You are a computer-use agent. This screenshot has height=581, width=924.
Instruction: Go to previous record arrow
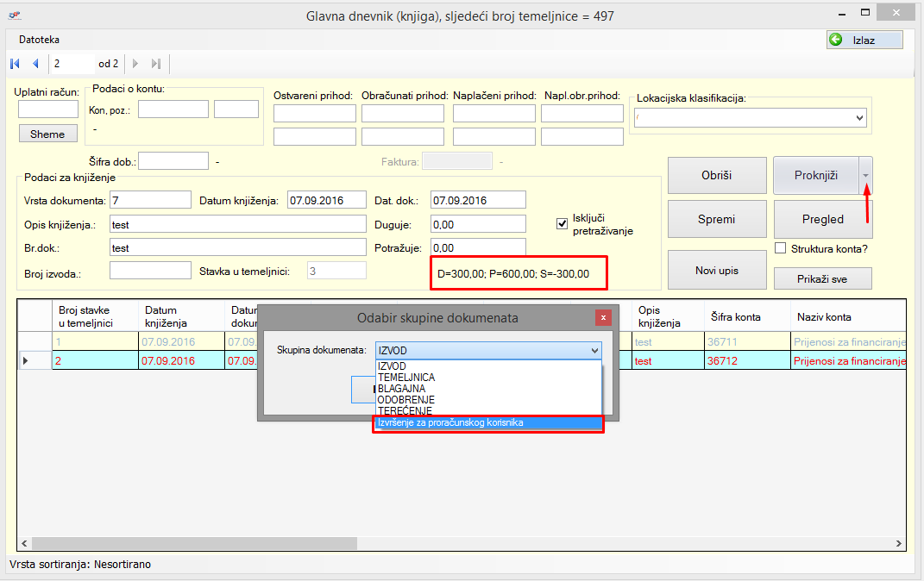coord(35,63)
